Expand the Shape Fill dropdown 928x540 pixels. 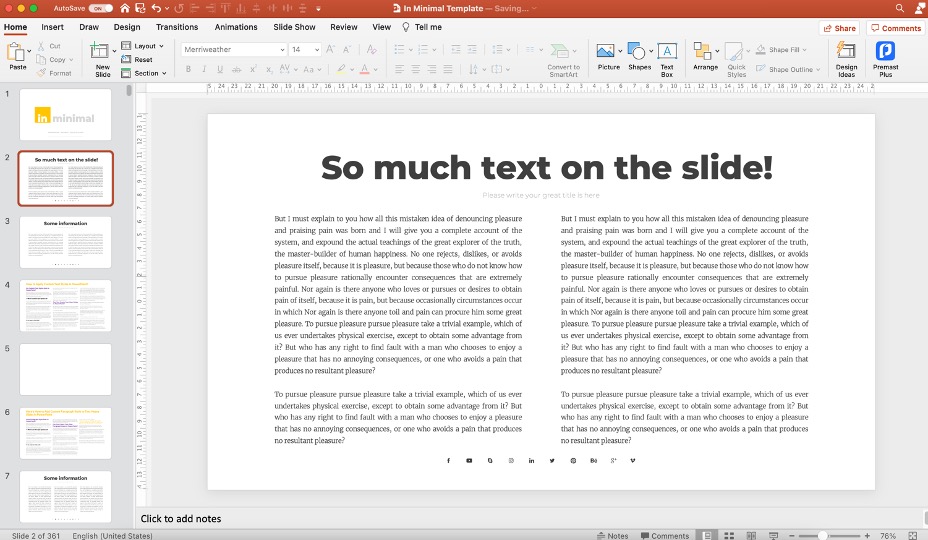click(x=804, y=50)
